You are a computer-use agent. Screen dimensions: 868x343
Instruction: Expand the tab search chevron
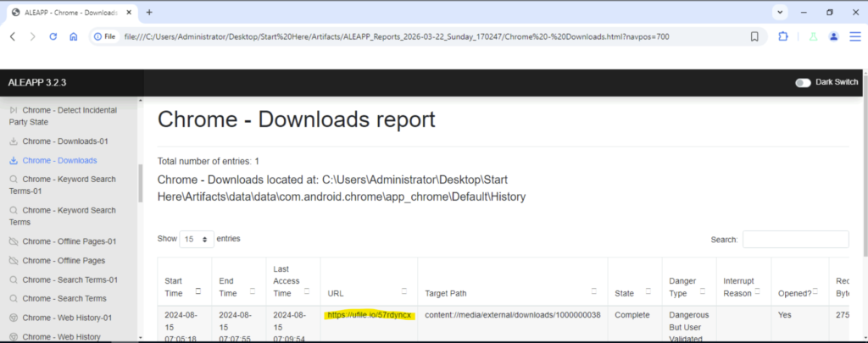[780, 12]
